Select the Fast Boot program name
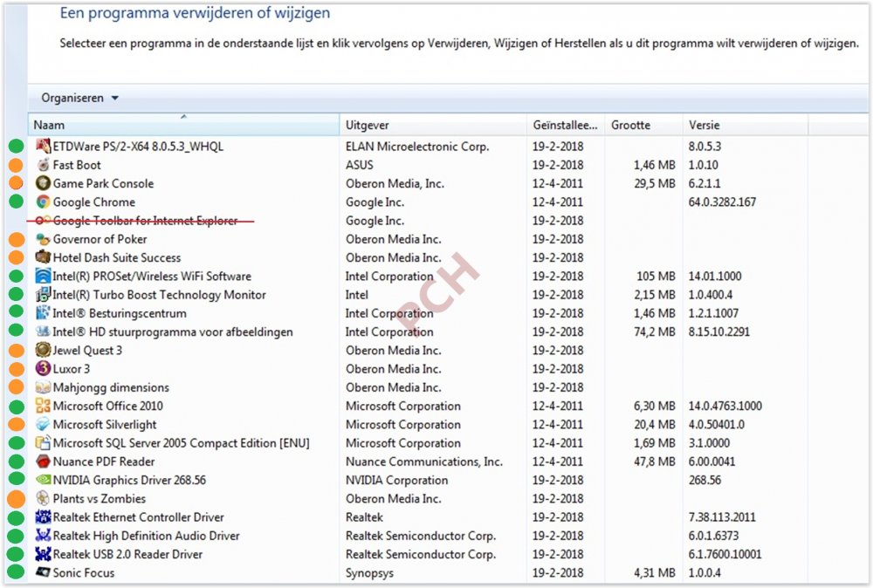The image size is (873, 588). pyautogui.click(x=77, y=165)
